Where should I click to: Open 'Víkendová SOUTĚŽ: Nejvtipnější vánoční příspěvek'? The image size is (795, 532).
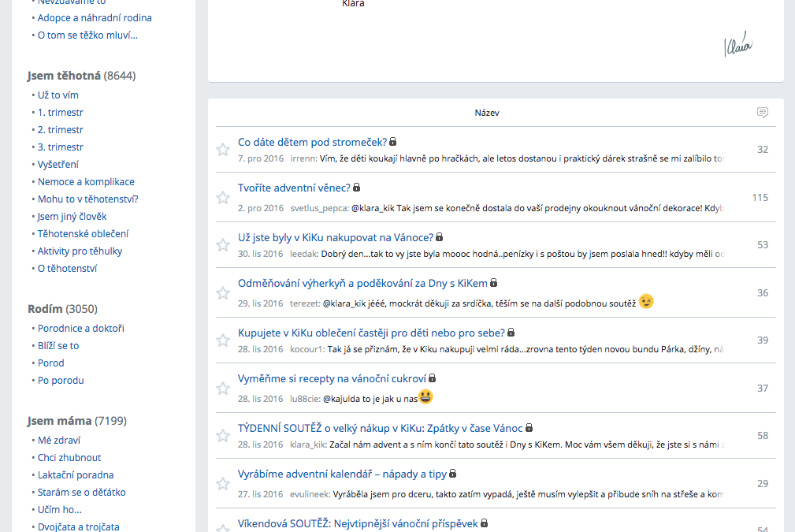358,523
